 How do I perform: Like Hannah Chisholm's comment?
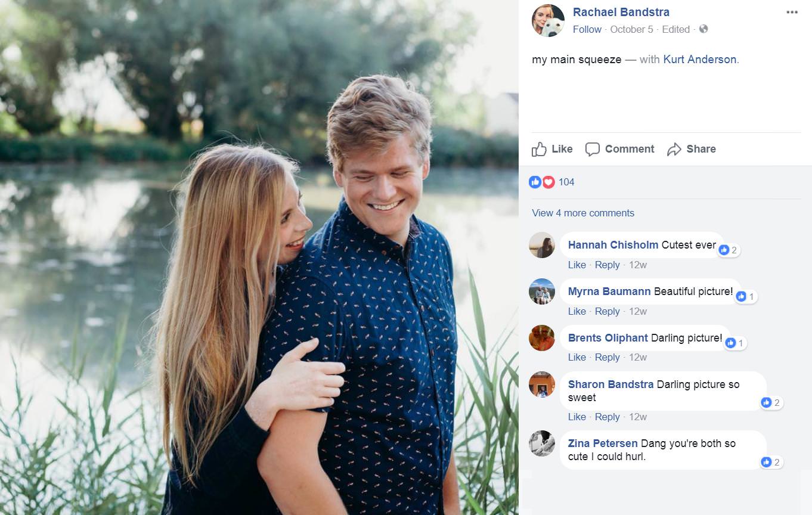(x=577, y=265)
